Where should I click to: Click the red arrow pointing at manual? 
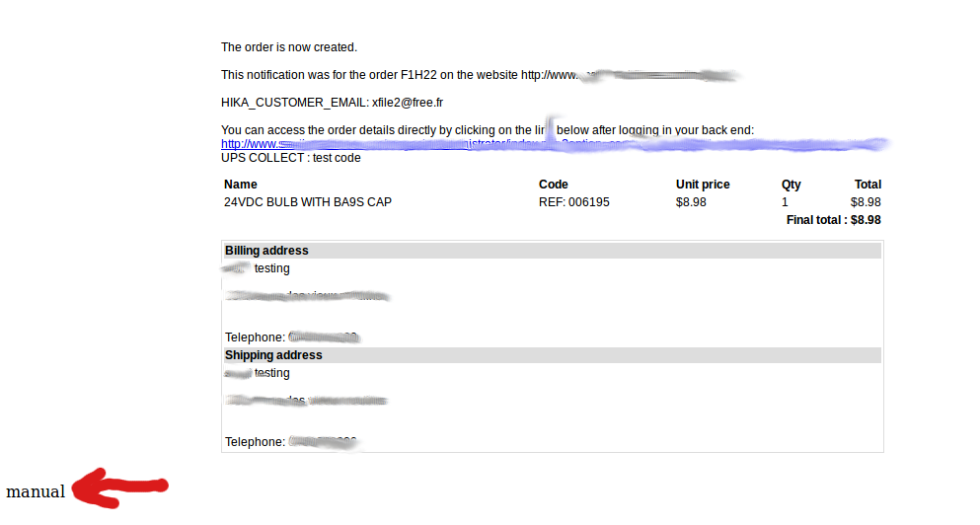[120, 488]
